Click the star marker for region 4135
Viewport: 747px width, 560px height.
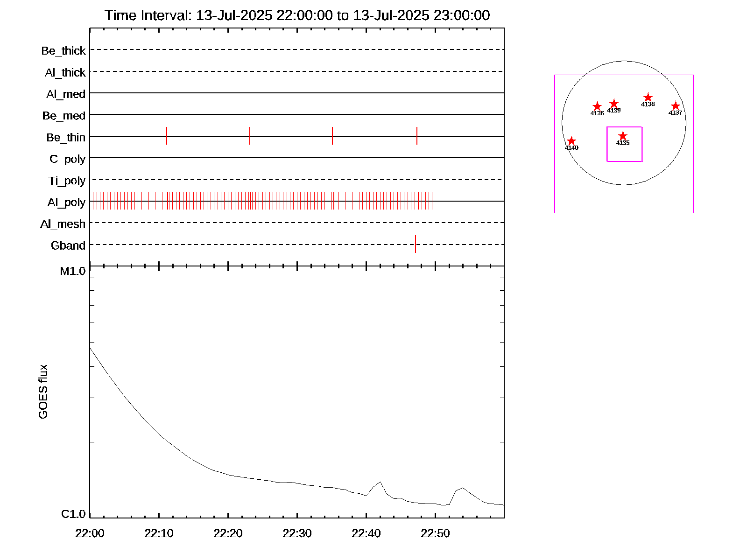tap(622, 136)
